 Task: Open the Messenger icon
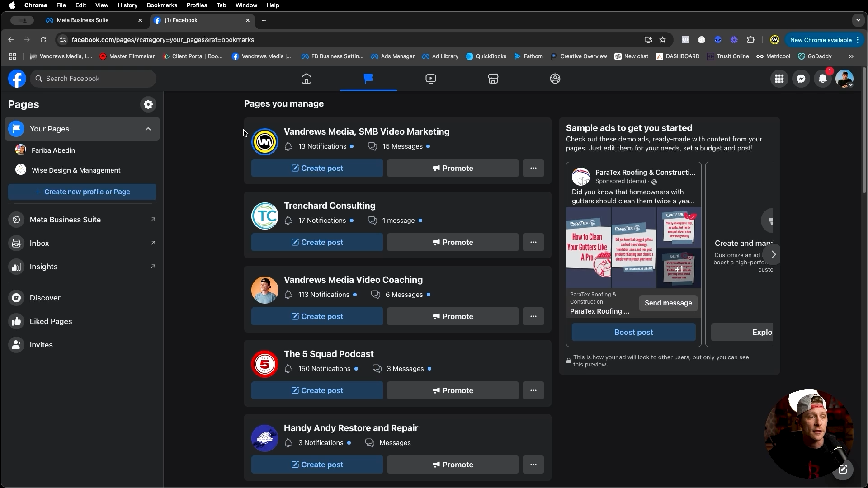click(x=801, y=79)
